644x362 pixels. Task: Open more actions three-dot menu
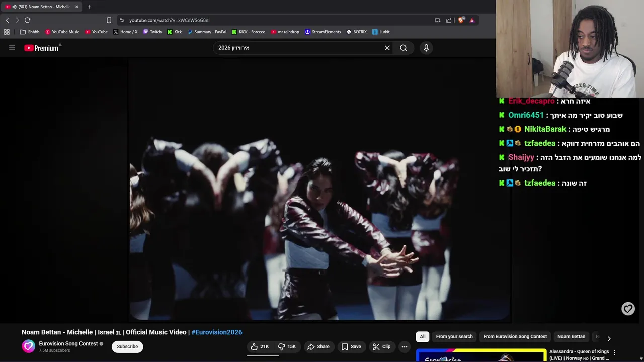[x=405, y=346]
